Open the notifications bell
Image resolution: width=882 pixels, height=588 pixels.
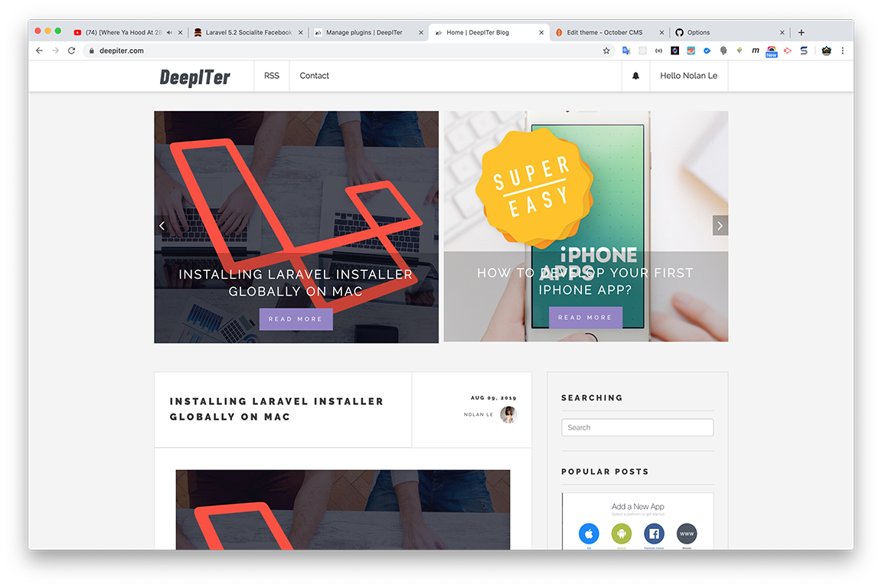[635, 76]
